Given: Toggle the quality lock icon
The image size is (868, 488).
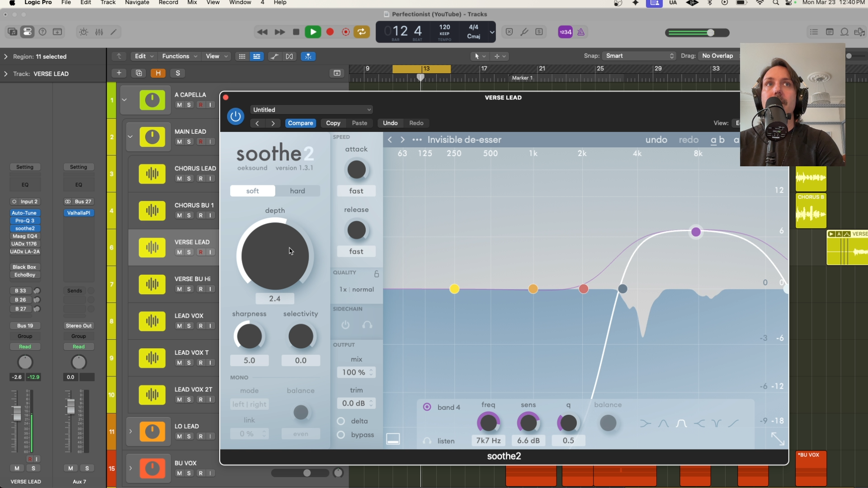Looking at the screenshot, I should click(376, 273).
